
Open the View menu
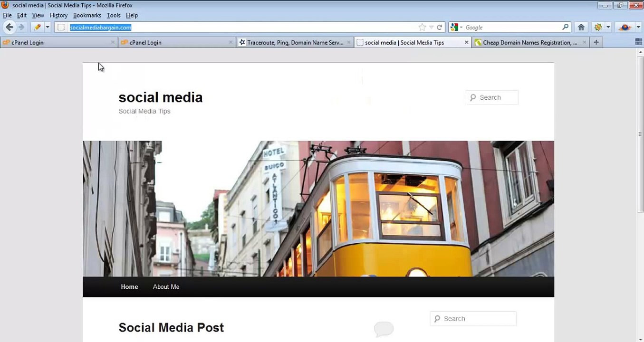(x=38, y=15)
